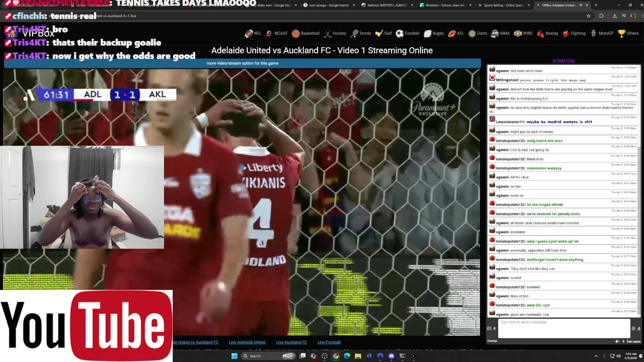Open Google Chrome from the taskbar

[336, 356]
